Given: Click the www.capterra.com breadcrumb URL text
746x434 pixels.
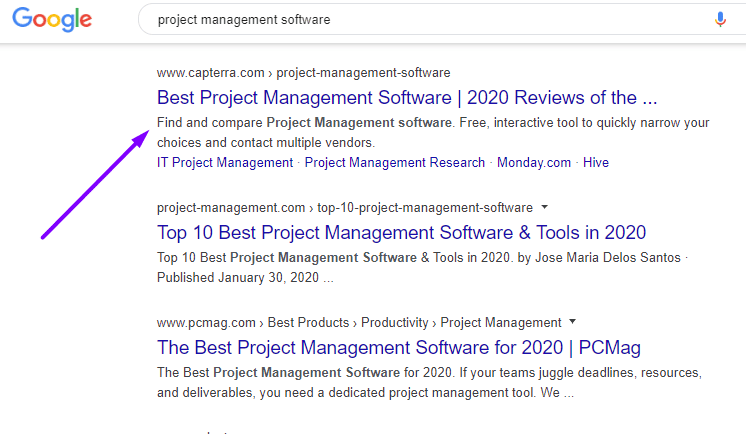Looking at the screenshot, I should (304, 73).
